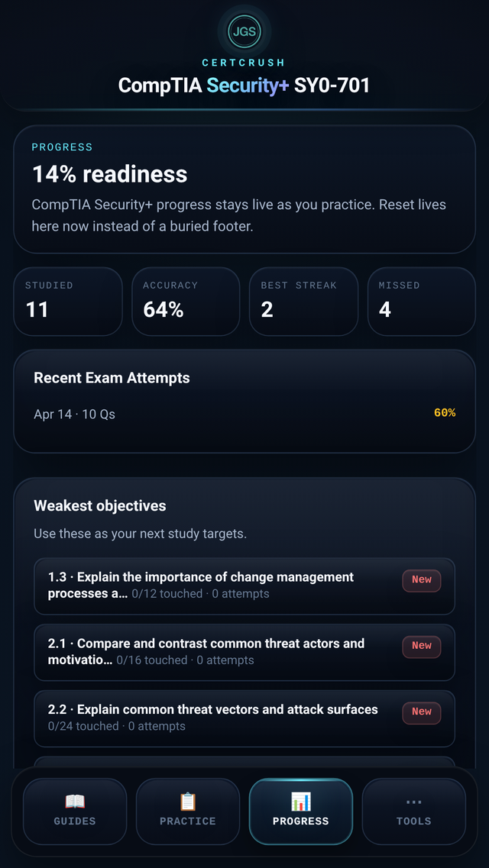Click the 14% readiness indicator

109,174
